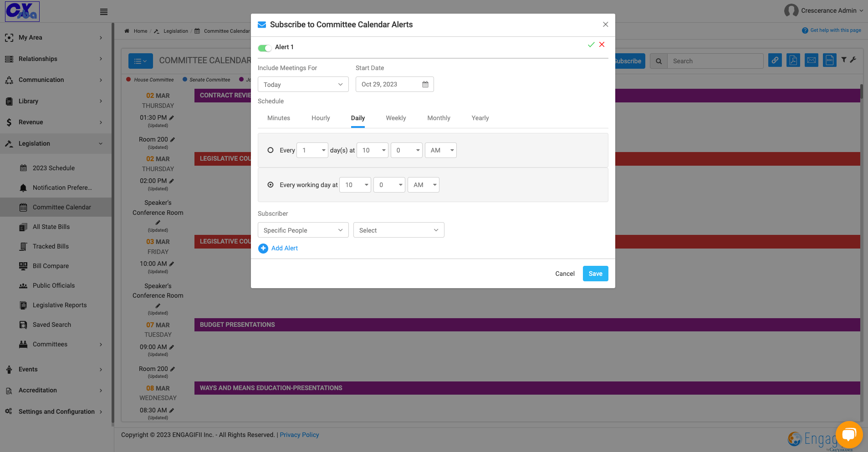This screenshot has height=452, width=868.
Task: Toggle the hamburger sidebar menu icon
Action: click(x=104, y=12)
